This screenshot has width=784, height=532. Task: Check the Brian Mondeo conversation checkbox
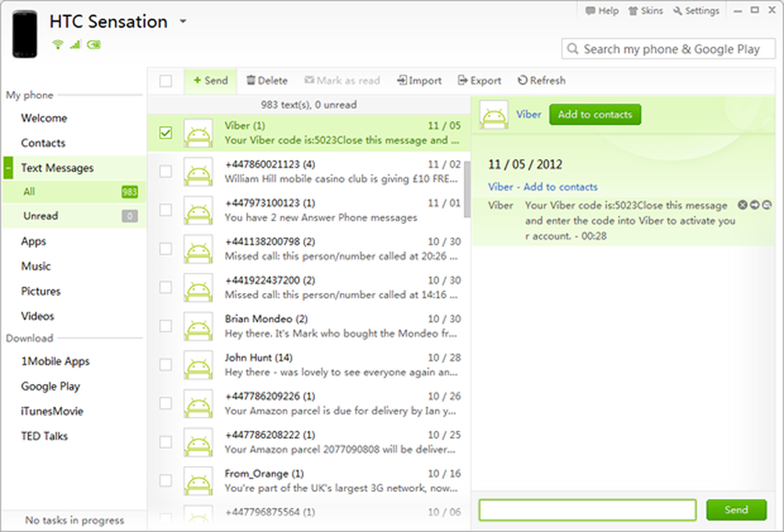pyautogui.click(x=165, y=326)
